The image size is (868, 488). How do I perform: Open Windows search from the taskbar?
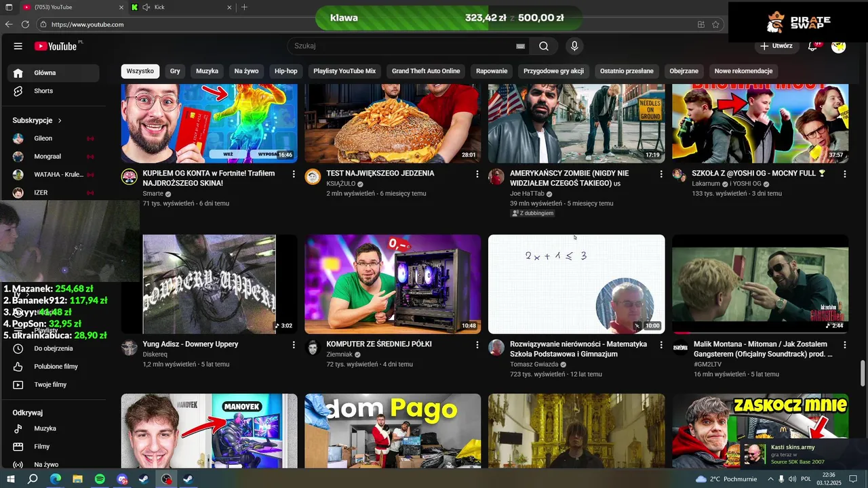pos(33,479)
